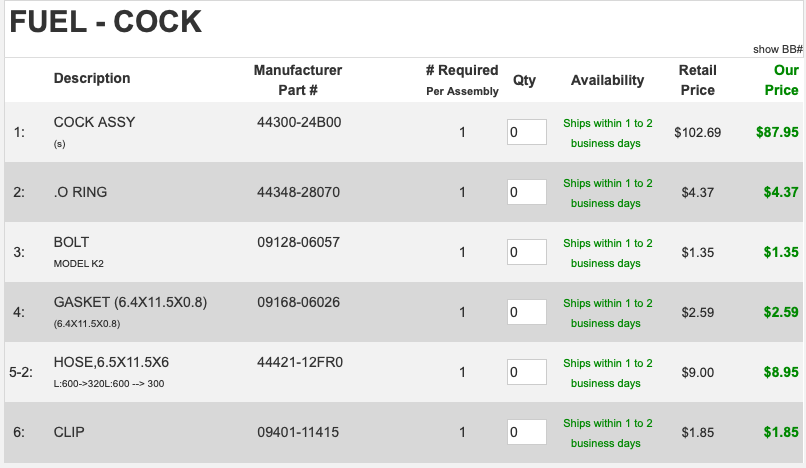Click the 'Our Price' column header
Viewport: 806px width, 468px height.
pos(781,80)
